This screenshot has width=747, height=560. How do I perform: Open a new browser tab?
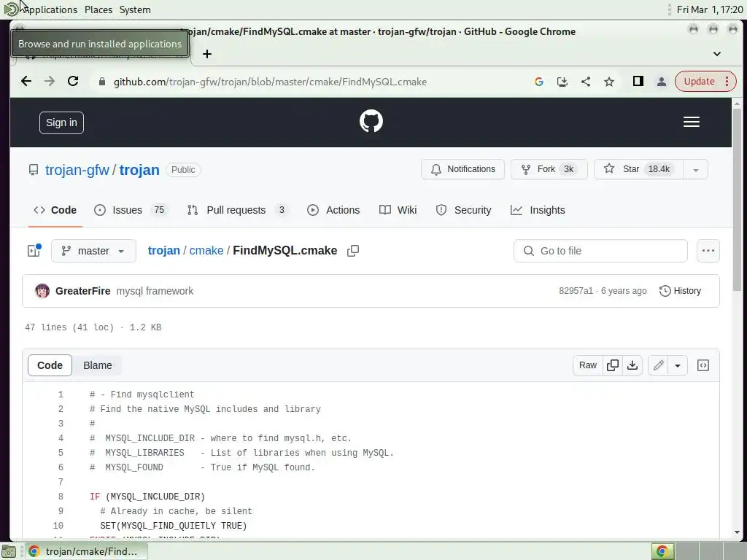(206, 54)
